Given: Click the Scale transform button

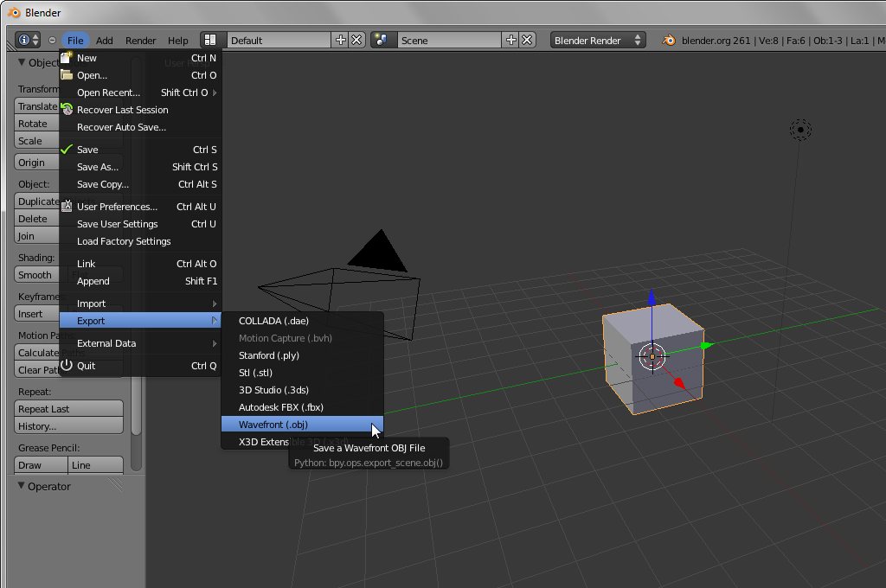Looking at the screenshot, I should click(x=36, y=141).
